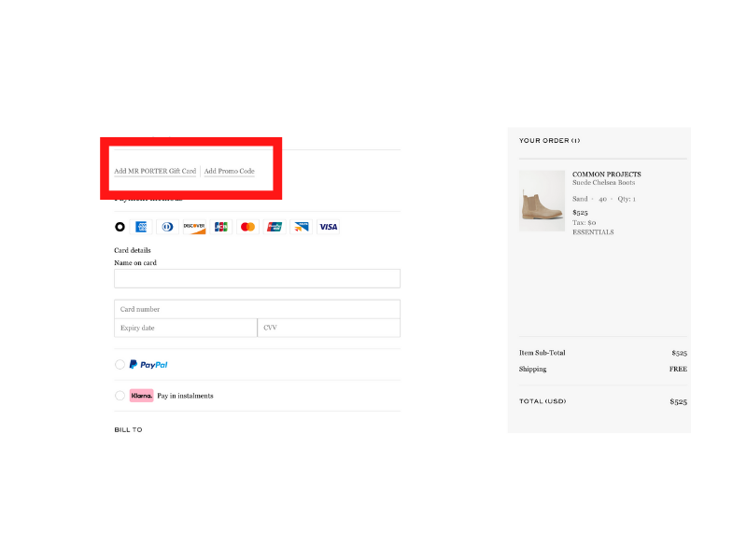Viewport: 747px width, 560px height.
Task: Click the Diners Club card icon
Action: (167, 227)
